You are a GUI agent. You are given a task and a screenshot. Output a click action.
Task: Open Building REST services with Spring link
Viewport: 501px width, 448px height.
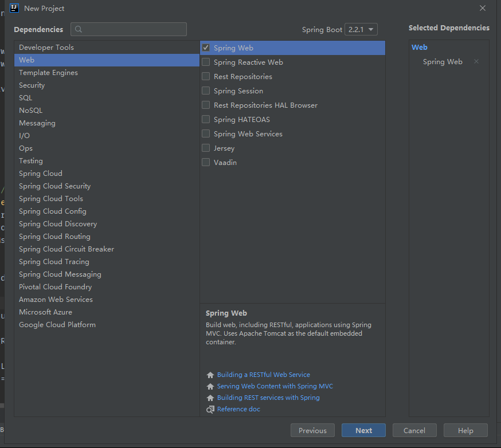(268, 398)
